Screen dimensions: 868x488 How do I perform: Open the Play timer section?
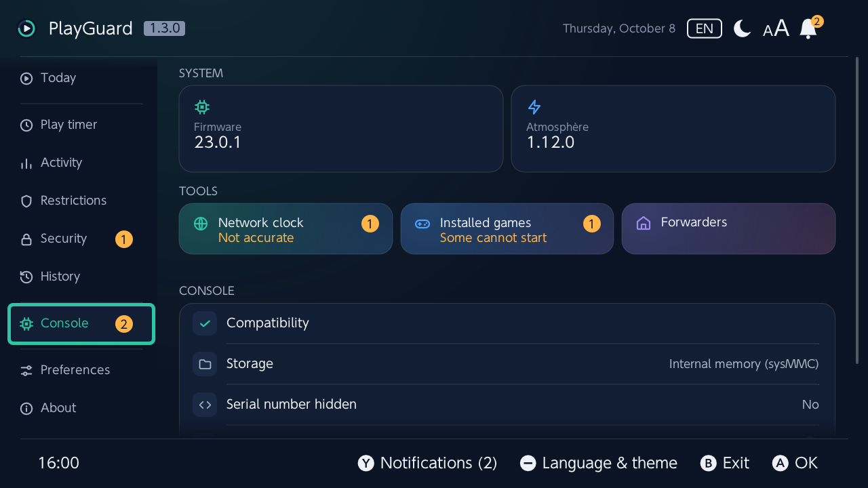[81, 125]
